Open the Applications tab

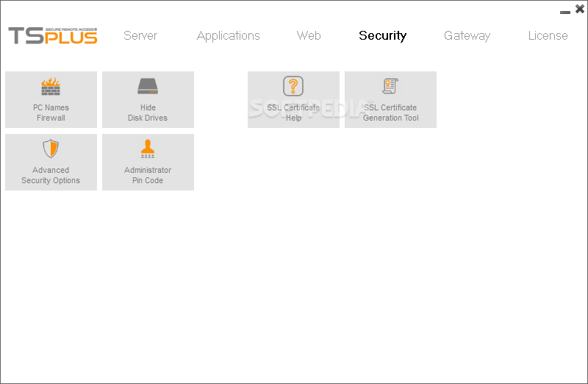point(229,35)
